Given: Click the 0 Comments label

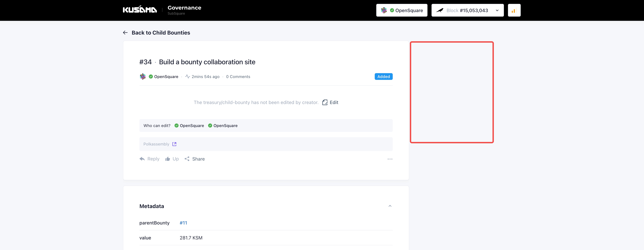Looking at the screenshot, I should click(238, 77).
